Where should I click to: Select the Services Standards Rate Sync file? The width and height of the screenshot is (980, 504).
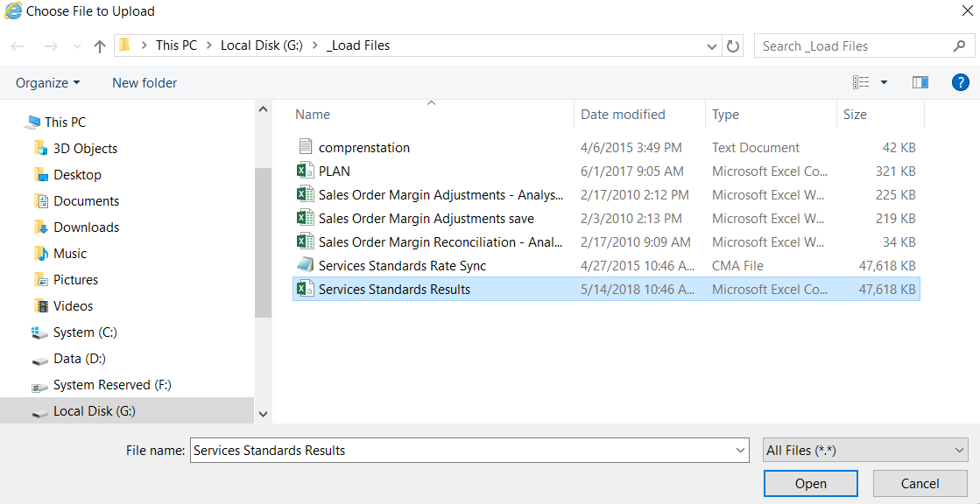click(402, 266)
